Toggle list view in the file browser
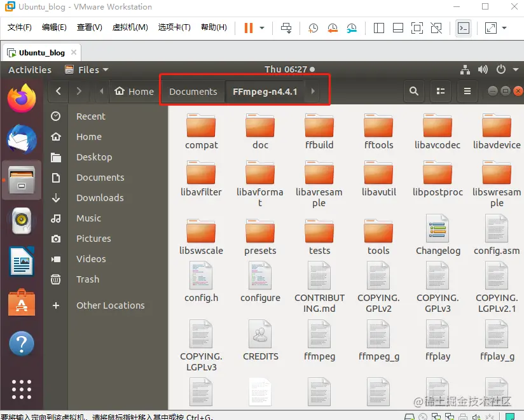The height and width of the screenshot is (420, 524). 441,91
